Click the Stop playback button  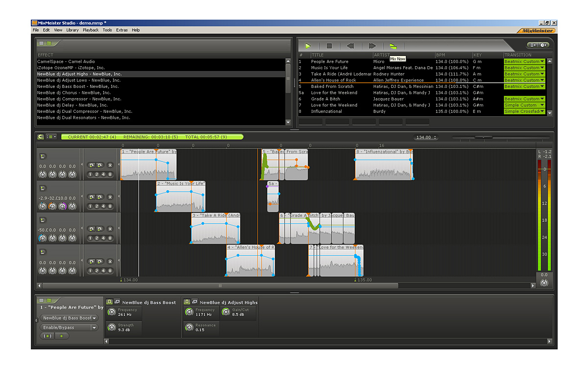coord(329,46)
